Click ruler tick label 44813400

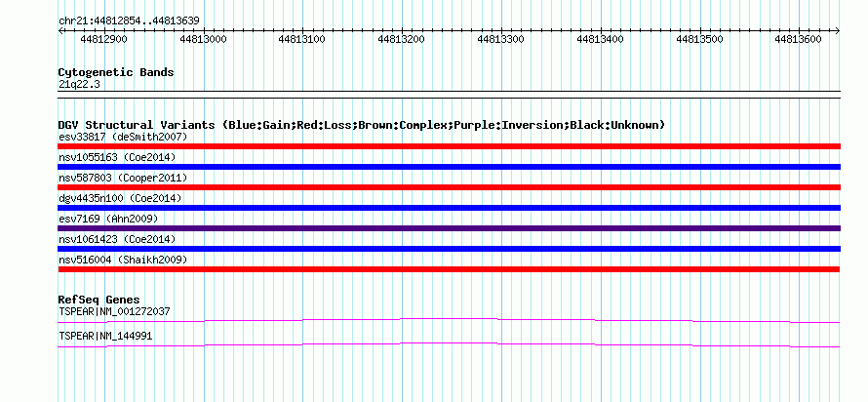[600, 39]
